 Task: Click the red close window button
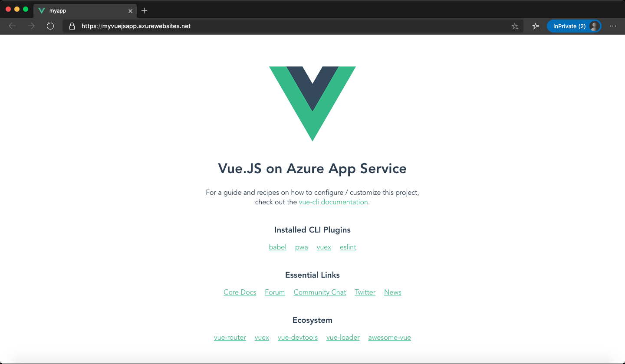tap(8, 9)
